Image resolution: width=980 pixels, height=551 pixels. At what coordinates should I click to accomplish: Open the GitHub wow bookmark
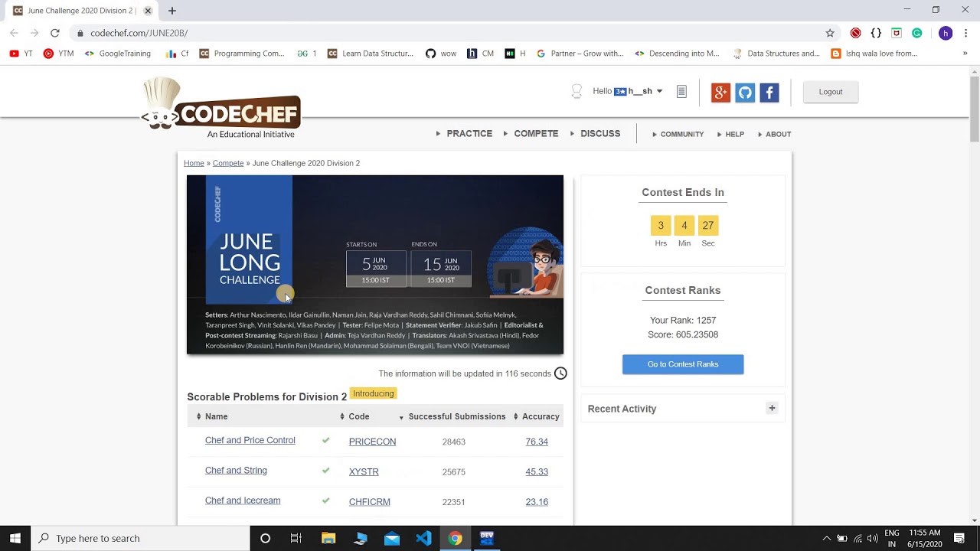[x=441, y=54]
